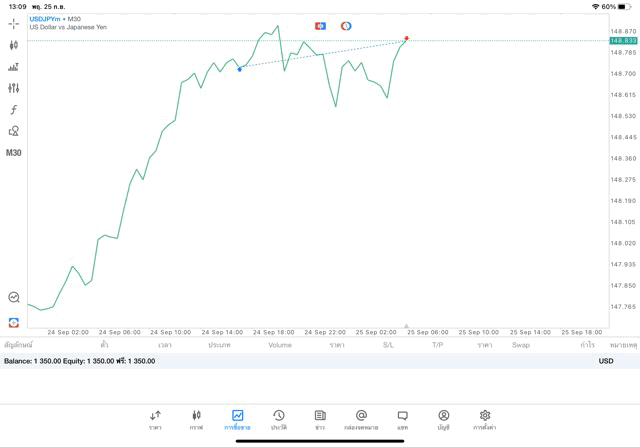Viewport: 640px width, 447px height.
Task: Activate the crosshair tool
Action: 13,23
